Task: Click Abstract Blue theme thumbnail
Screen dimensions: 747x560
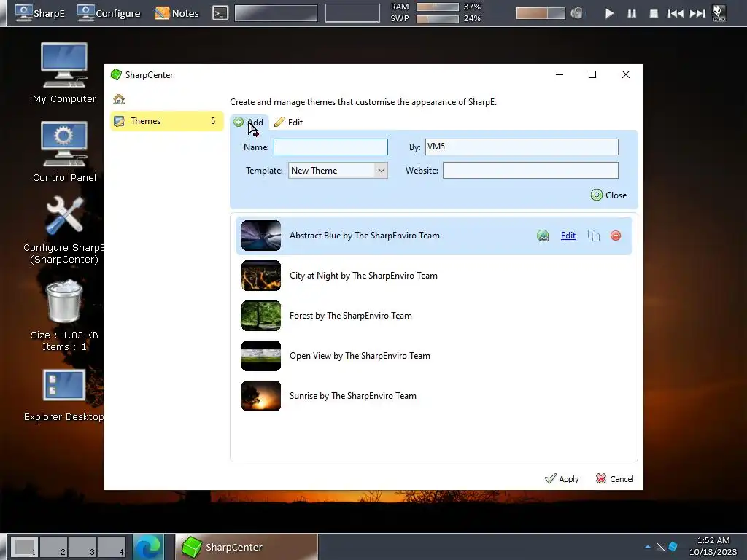Action: click(261, 236)
